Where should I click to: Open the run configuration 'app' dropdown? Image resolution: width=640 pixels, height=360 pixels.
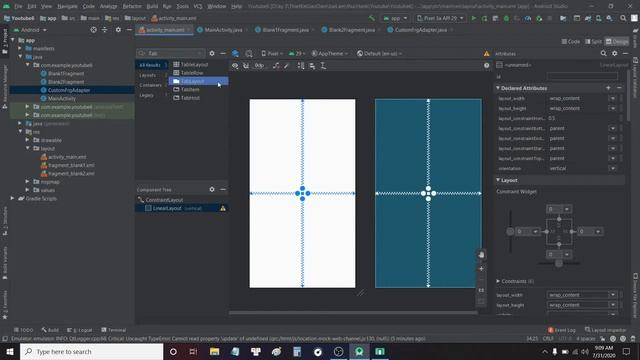tap(395, 18)
